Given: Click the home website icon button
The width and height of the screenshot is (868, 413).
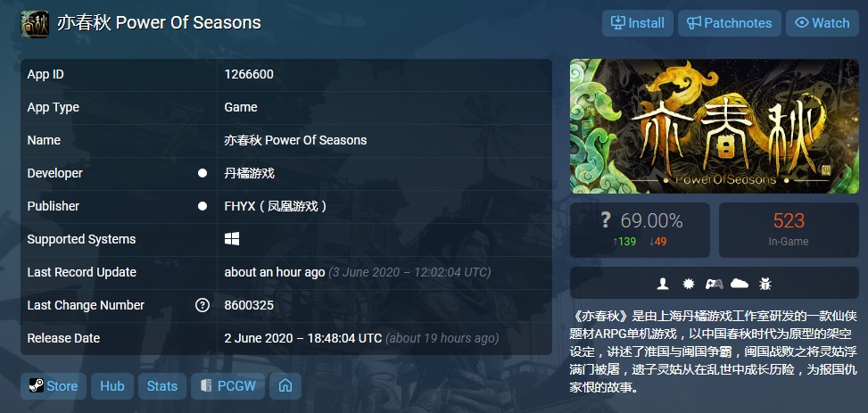Looking at the screenshot, I should click(285, 386).
